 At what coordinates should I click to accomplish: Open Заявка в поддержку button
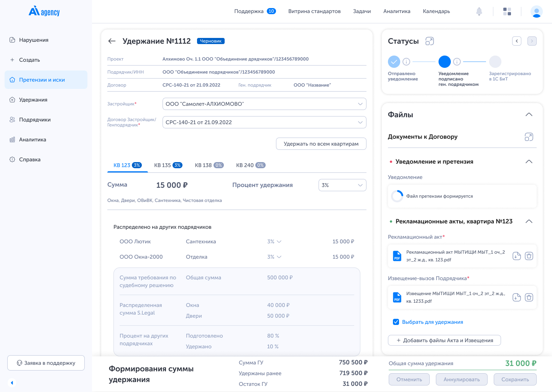pyautogui.click(x=46, y=363)
